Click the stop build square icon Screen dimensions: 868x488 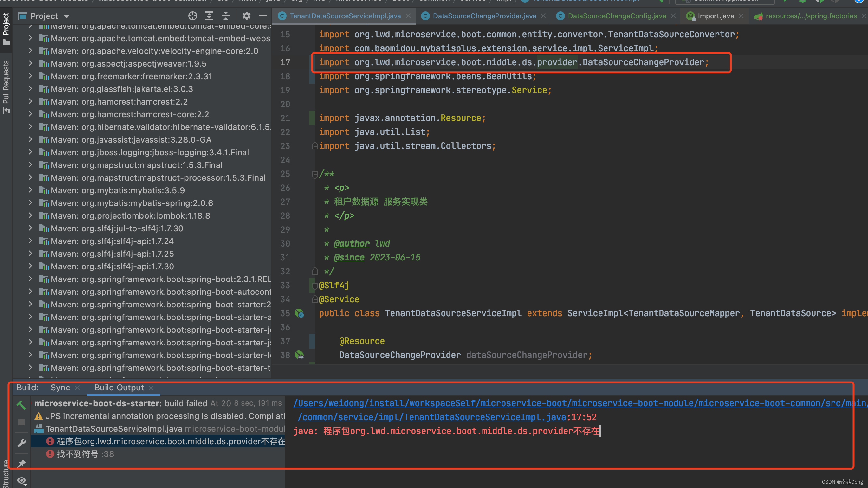22,422
